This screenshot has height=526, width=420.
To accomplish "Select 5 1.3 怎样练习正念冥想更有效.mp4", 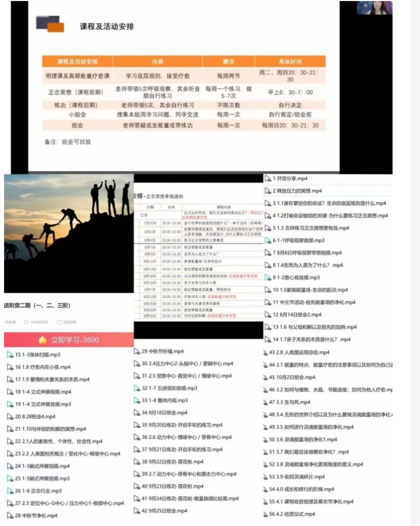I will (311, 228).
